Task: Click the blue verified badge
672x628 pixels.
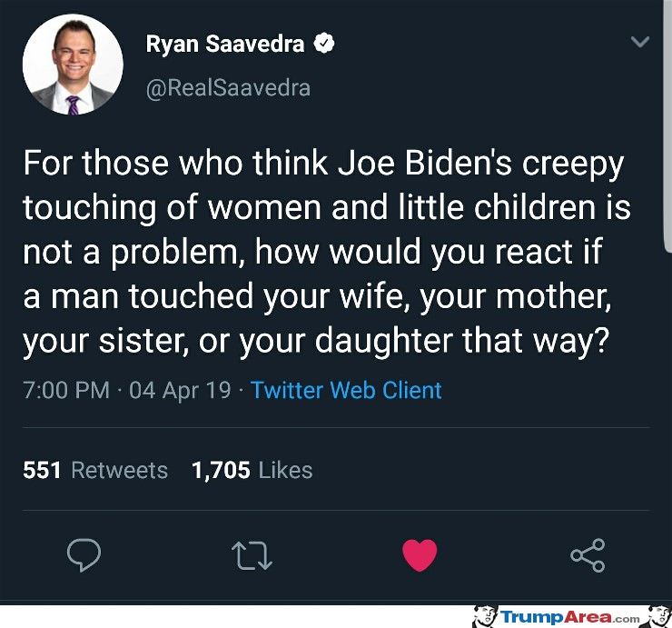Action: (323, 43)
